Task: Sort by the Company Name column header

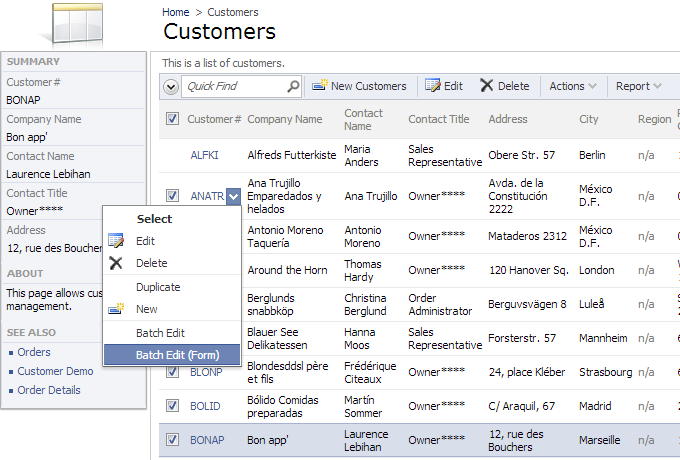Action: [285, 119]
